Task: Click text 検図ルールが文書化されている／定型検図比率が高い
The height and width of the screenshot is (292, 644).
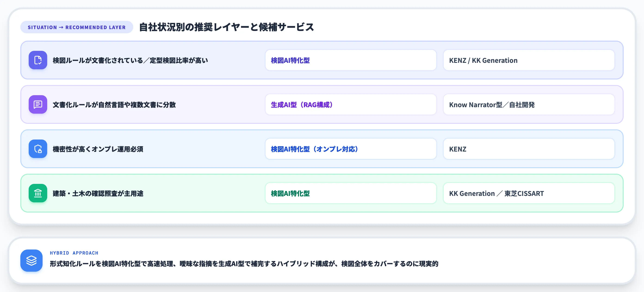Action: (130, 60)
